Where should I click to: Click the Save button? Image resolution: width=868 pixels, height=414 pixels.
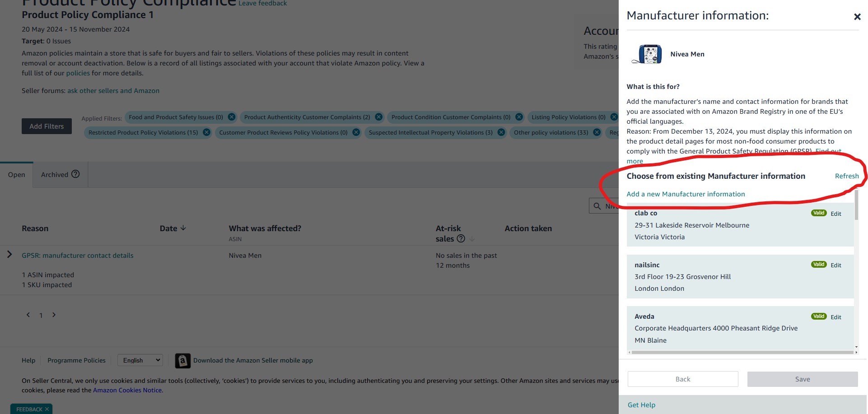click(x=803, y=379)
